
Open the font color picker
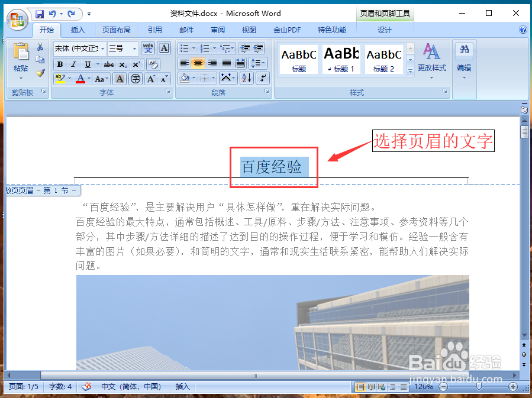[89, 78]
